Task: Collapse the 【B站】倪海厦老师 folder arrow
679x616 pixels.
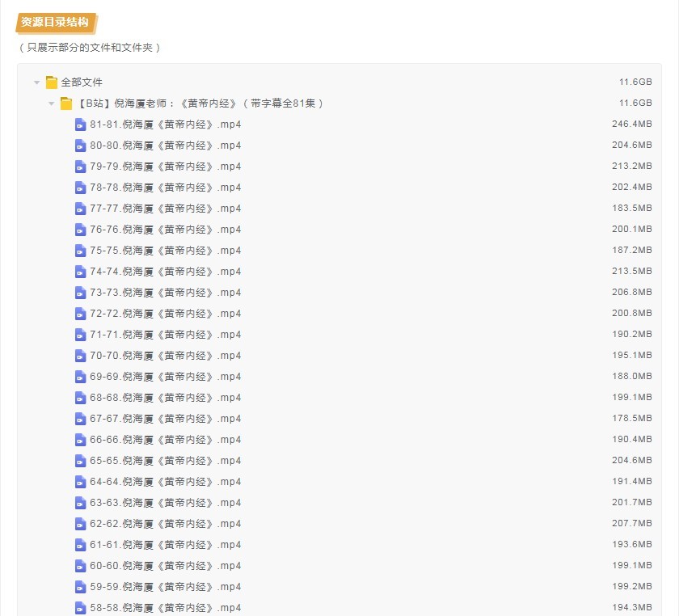Action: [52, 103]
